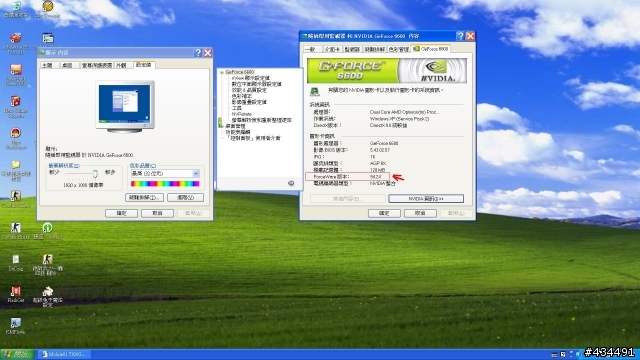640x360 pixels.
Task: Select the Spy Sweeper desktop icon
Action: [47, 9]
